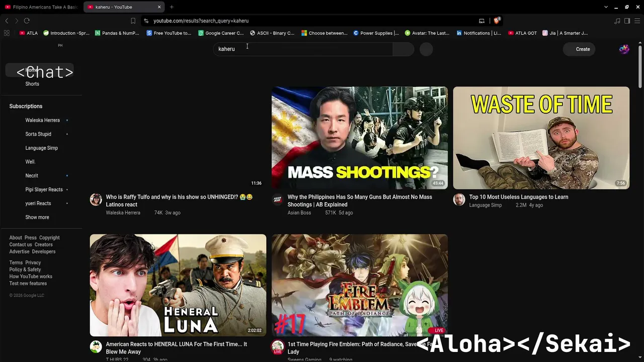This screenshot has height=362, width=644.
Task: Open the 'Contact us' footer link
Action: (21, 245)
